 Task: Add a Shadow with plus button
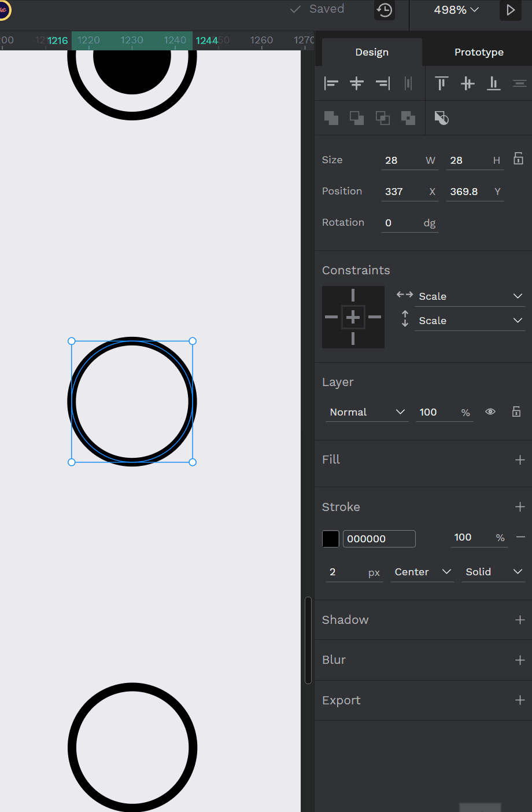[x=520, y=620]
